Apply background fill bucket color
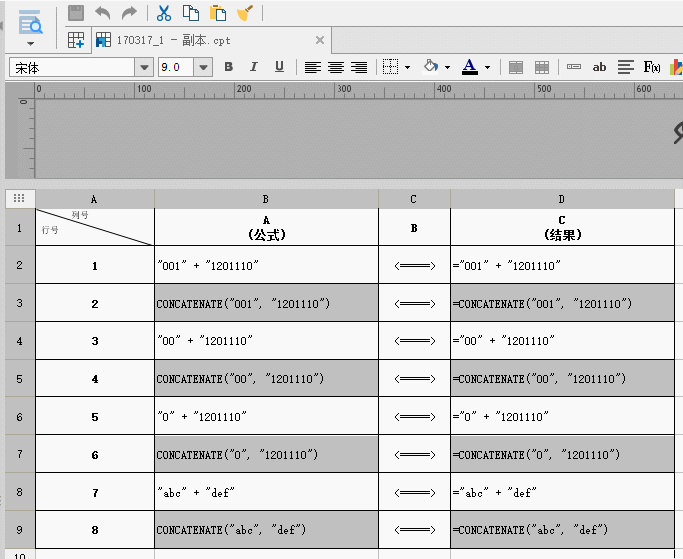Screen dimensions: 683x559 431,66
